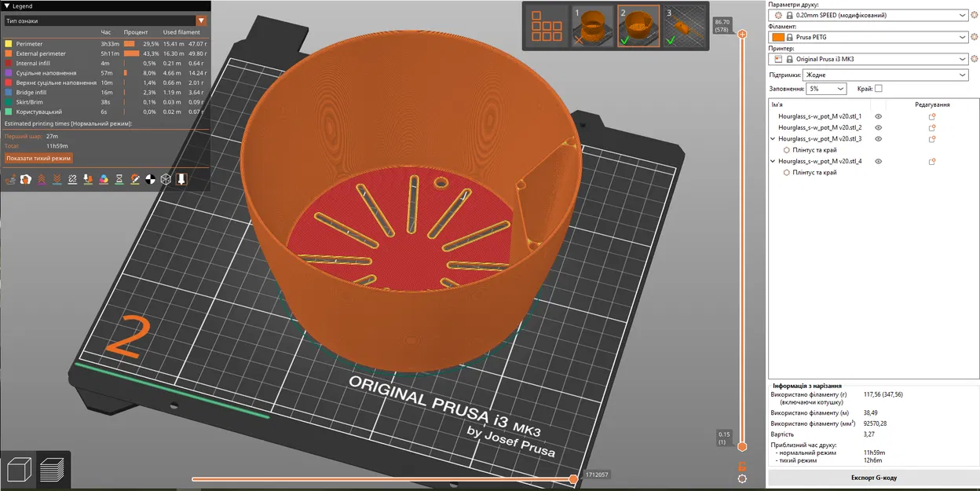Viewport: 980px width, 491px height.
Task: Enable the Край (brim) checkbox
Action: click(x=879, y=89)
